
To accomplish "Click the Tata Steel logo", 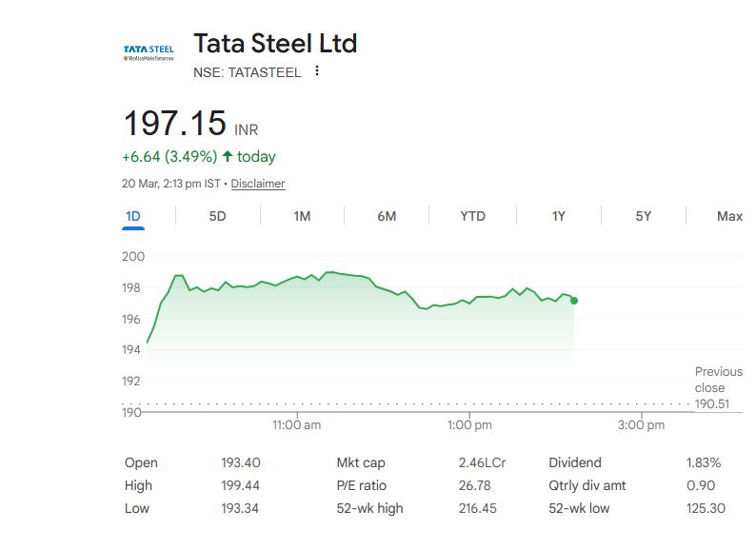I will click(x=149, y=51).
